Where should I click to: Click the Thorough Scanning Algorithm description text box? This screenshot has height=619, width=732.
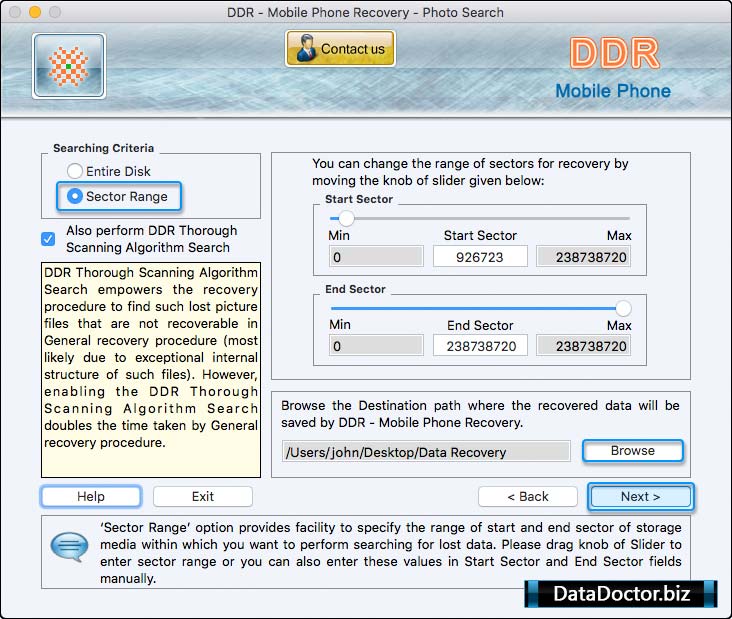pyautogui.click(x=151, y=370)
